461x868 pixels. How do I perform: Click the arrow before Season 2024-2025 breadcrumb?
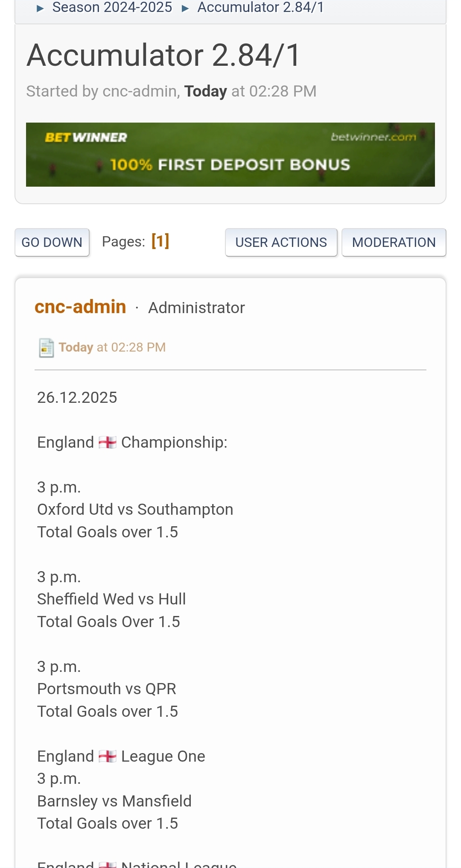point(41,8)
